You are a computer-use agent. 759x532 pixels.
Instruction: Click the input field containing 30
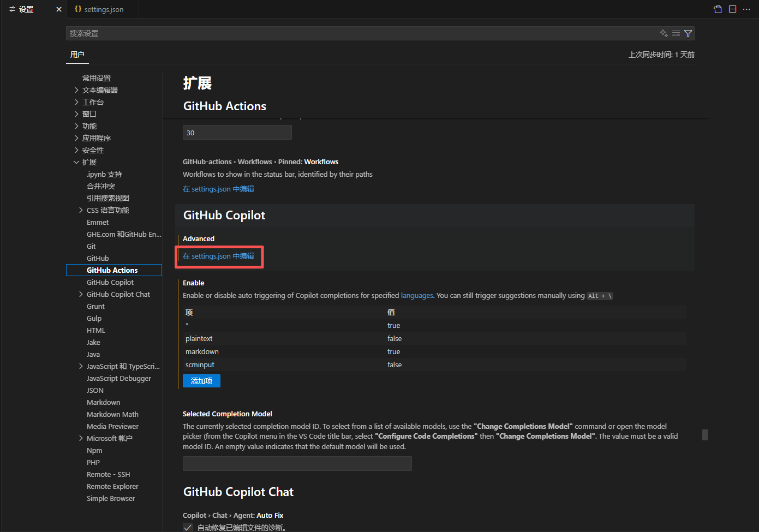click(237, 133)
